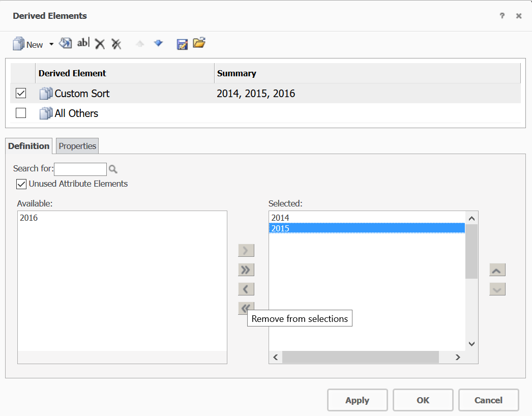Click the Selected list scroll down arrow
The height and width of the screenshot is (416, 532).
(471, 344)
